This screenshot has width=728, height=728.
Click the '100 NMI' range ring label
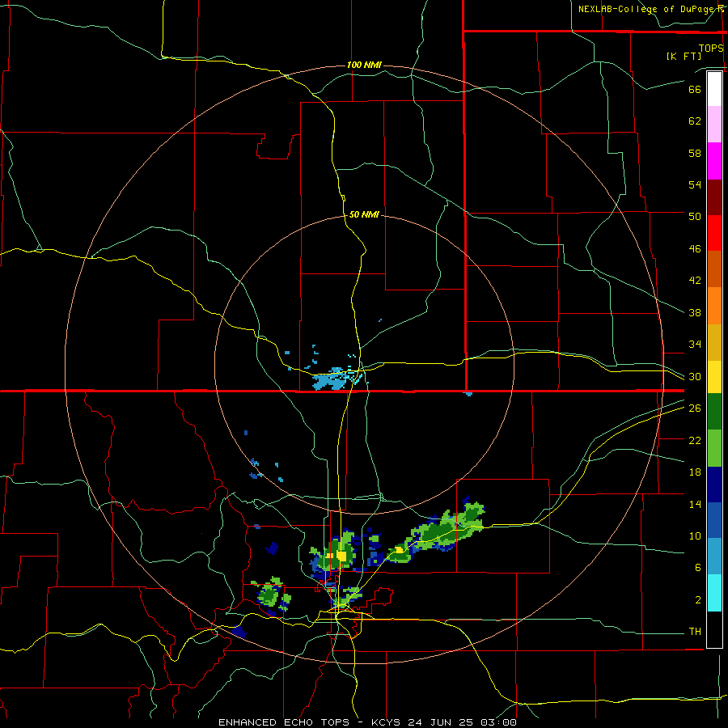pos(364,65)
